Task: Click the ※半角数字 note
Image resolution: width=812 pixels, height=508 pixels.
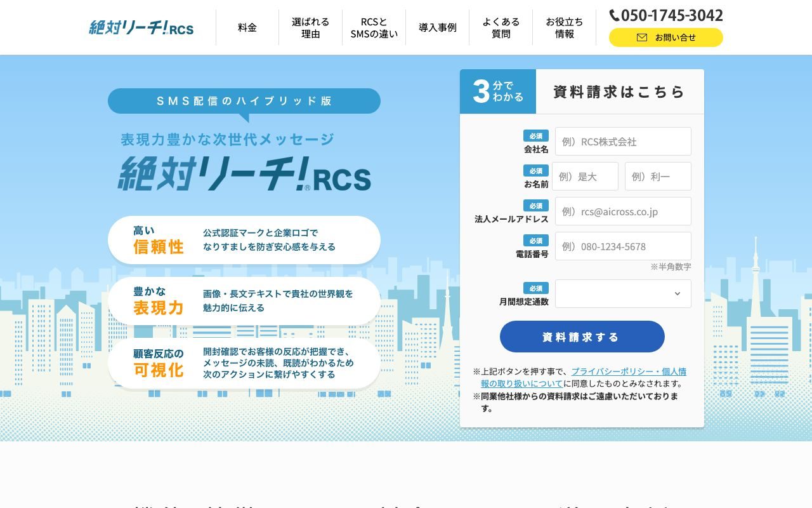Action: [x=671, y=267]
